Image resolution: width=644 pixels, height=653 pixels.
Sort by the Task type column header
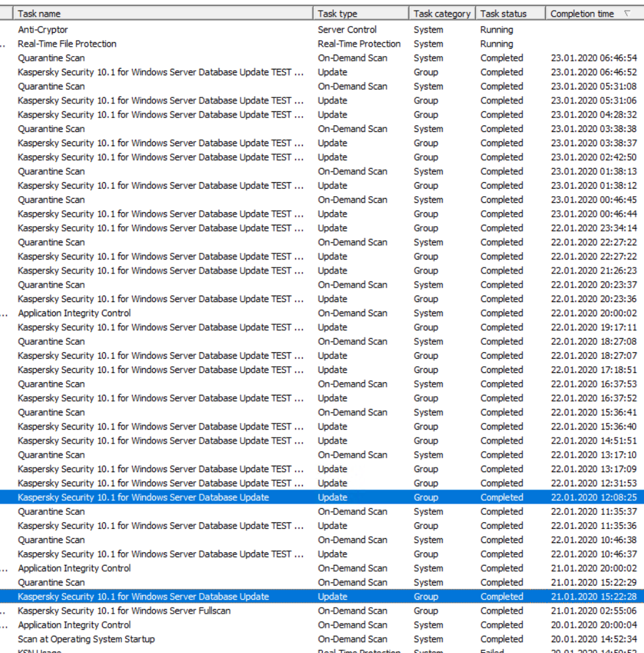click(361, 14)
